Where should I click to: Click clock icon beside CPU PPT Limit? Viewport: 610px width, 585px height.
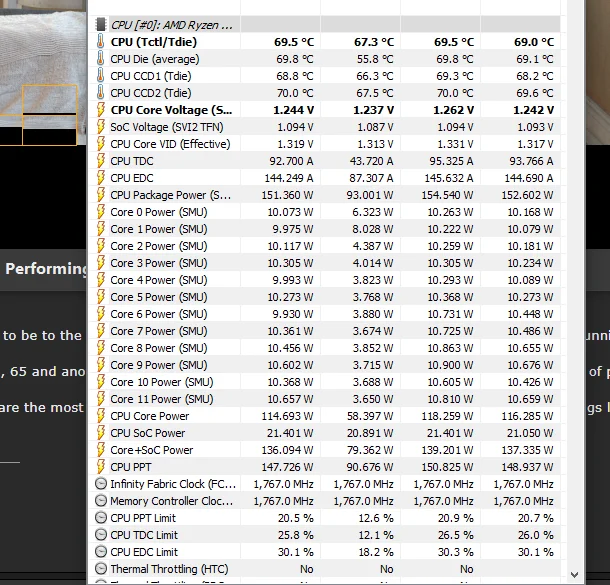pyautogui.click(x=101, y=518)
